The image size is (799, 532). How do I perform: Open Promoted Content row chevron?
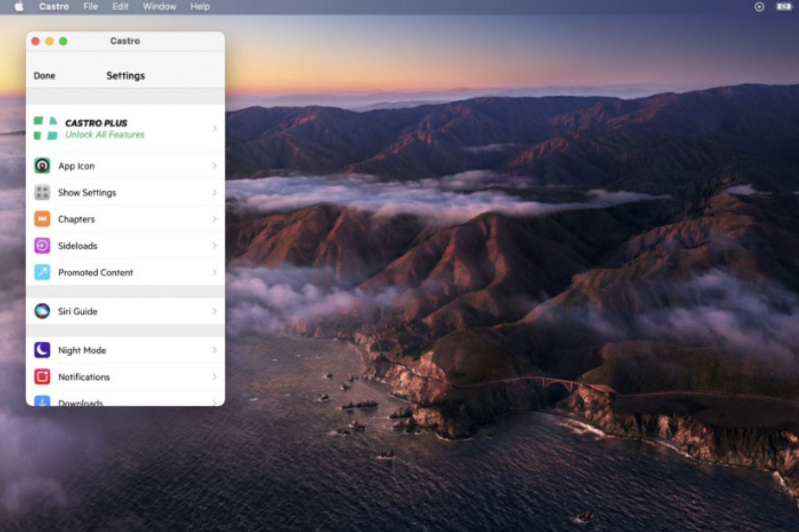pyautogui.click(x=215, y=272)
